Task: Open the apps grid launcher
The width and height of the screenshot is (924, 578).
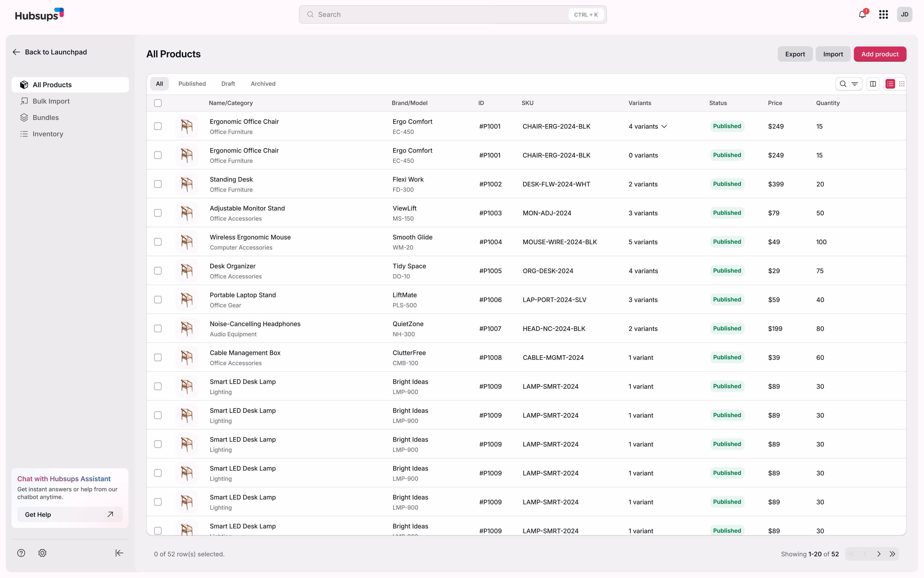Action: [x=883, y=14]
